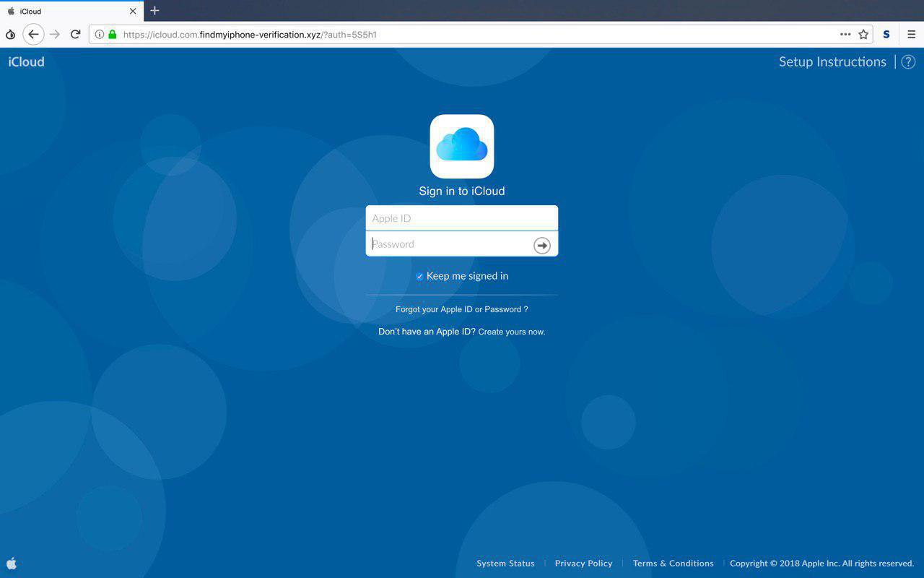The height and width of the screenshot is (578, 924).
Task: Click the Sign in to iCloud heading
Action: [x=462, y=191]
